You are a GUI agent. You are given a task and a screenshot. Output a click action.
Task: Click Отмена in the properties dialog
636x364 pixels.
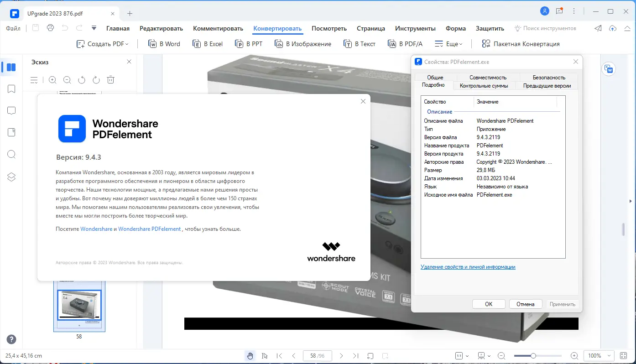pos(525,304)
